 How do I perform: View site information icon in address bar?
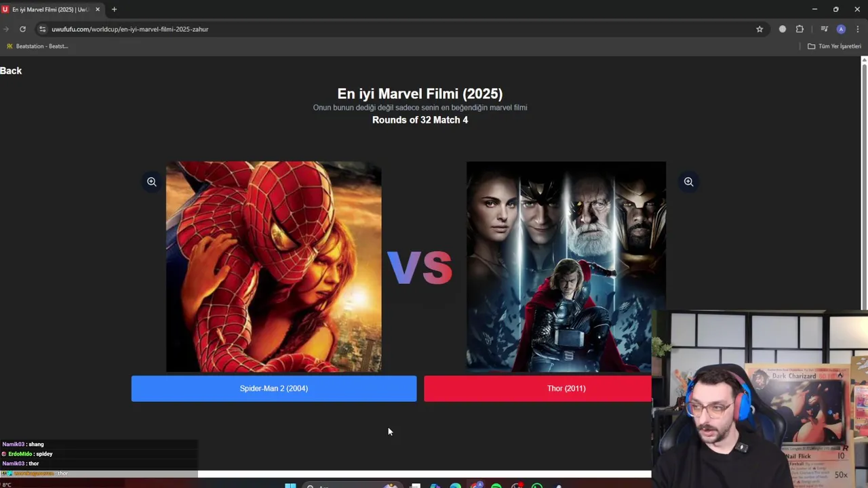pos(42,29)
